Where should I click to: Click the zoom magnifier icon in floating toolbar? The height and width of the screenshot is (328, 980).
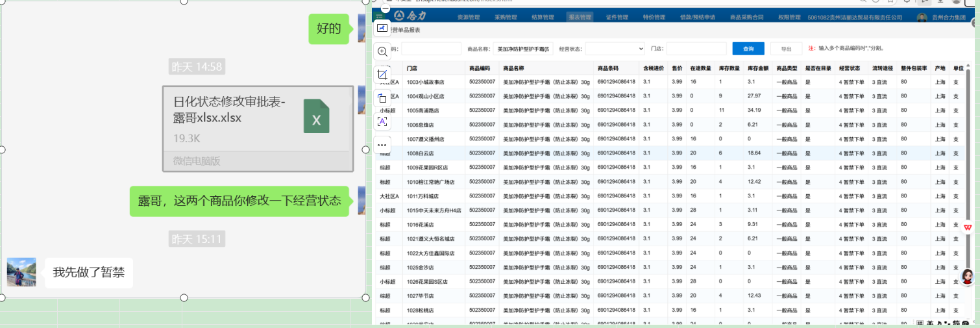tap(382, 51)
